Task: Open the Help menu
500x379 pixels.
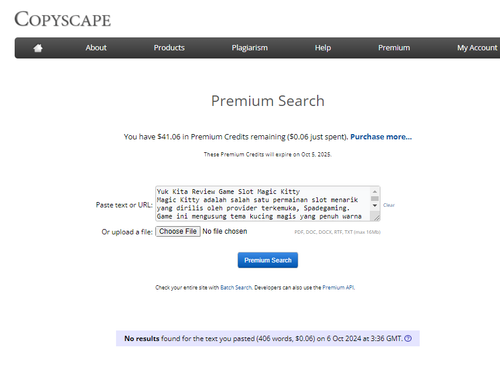Action: (323, 48)
